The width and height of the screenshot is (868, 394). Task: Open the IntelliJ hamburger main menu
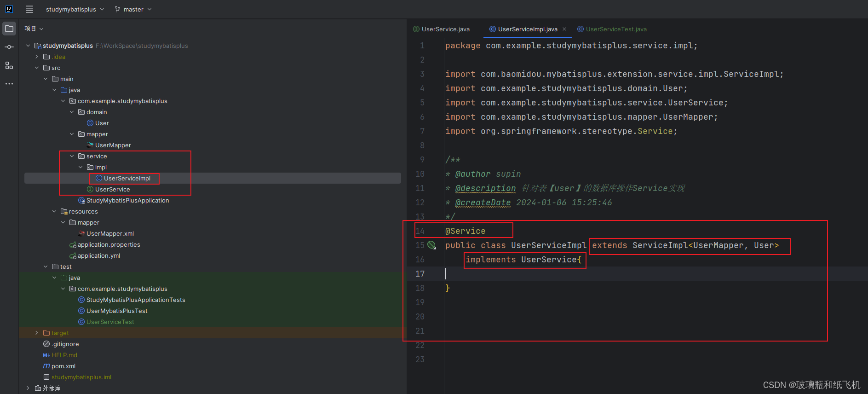[x=29, y=9]
